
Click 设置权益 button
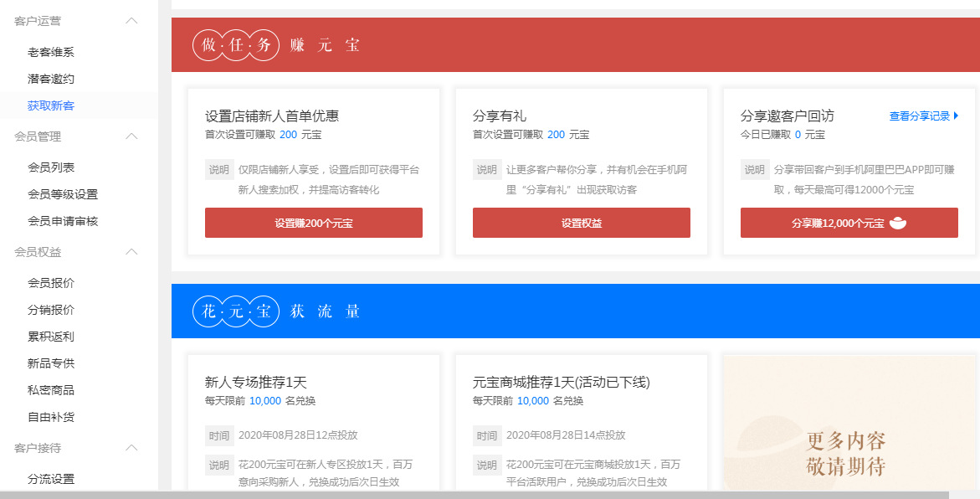tap(582, 223)
